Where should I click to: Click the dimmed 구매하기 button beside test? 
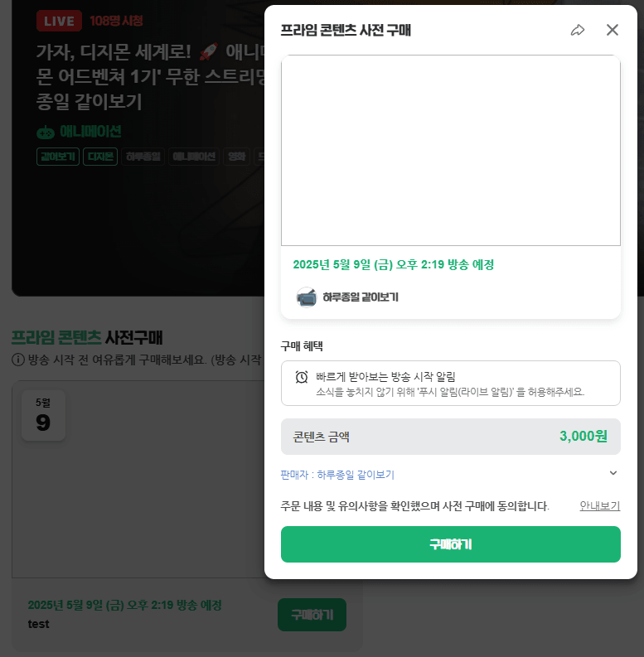coord(312,615)
